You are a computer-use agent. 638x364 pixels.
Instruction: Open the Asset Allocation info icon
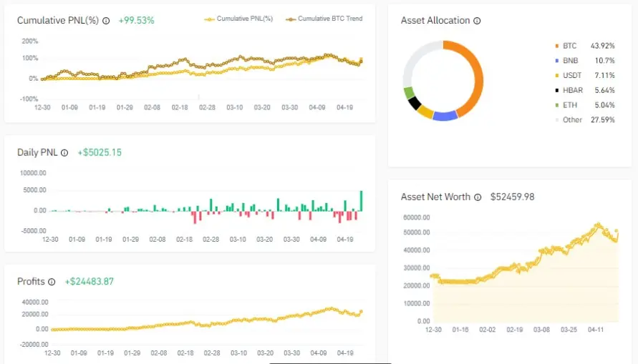click(477, 21)
